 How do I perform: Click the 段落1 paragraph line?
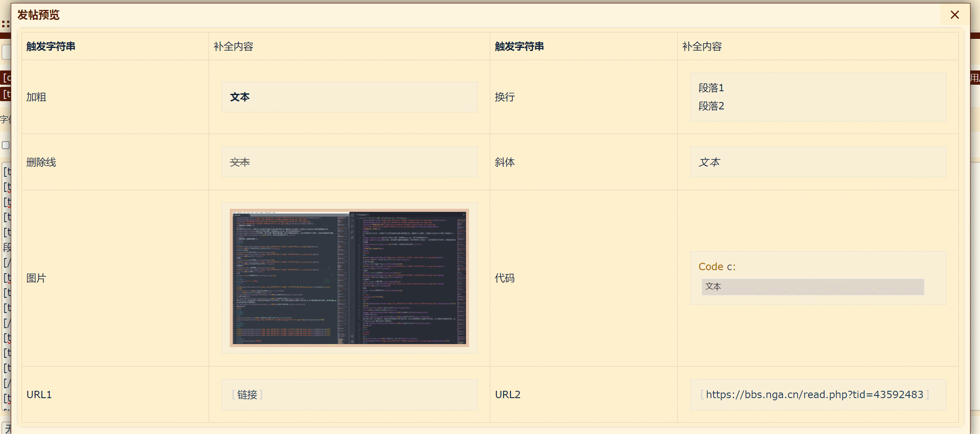(x=711, y=88)
